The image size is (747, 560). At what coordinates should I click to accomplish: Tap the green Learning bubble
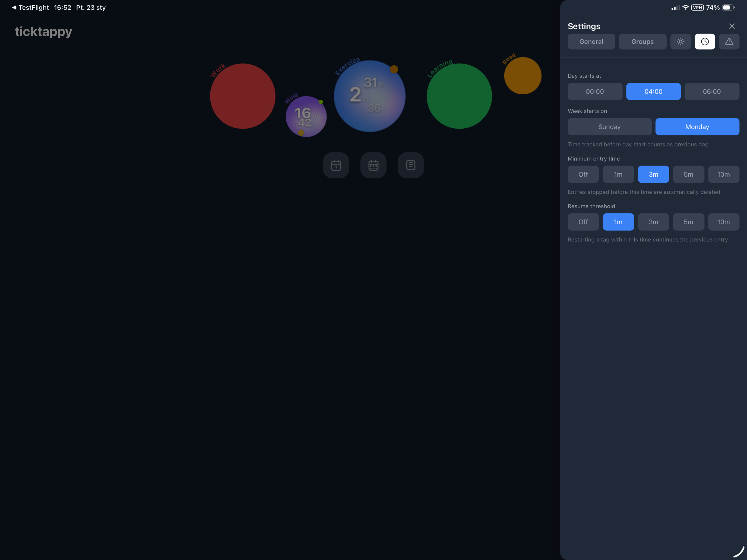459,96
